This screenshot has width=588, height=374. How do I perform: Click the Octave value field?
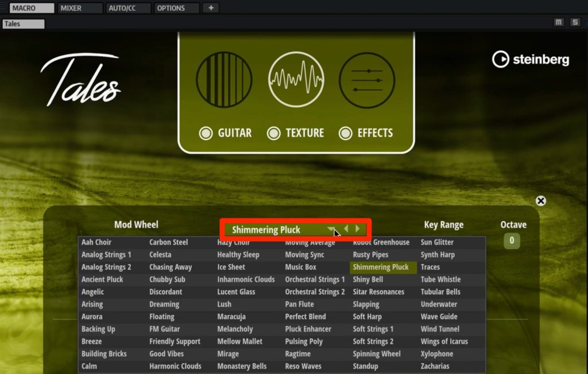[x=512, y=241]
